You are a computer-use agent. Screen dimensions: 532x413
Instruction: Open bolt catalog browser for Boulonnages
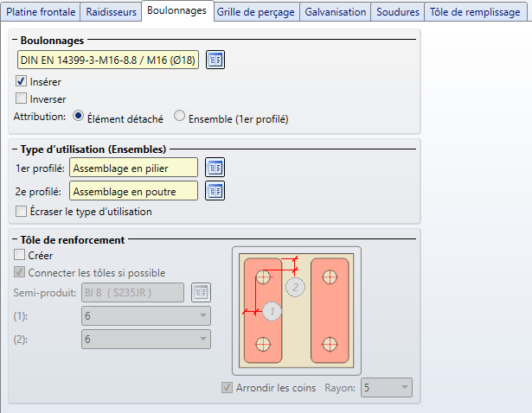(x=215, y=60)
